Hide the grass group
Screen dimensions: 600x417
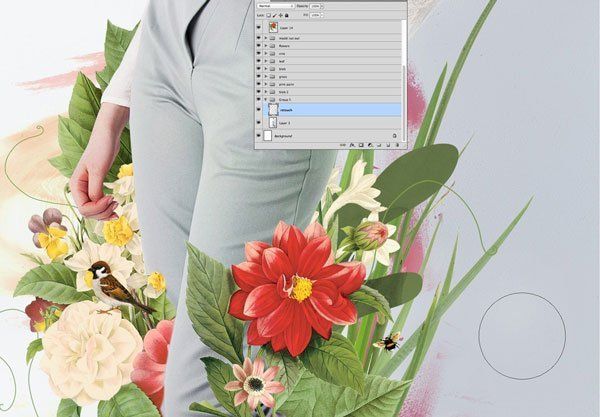click(259, 77)
